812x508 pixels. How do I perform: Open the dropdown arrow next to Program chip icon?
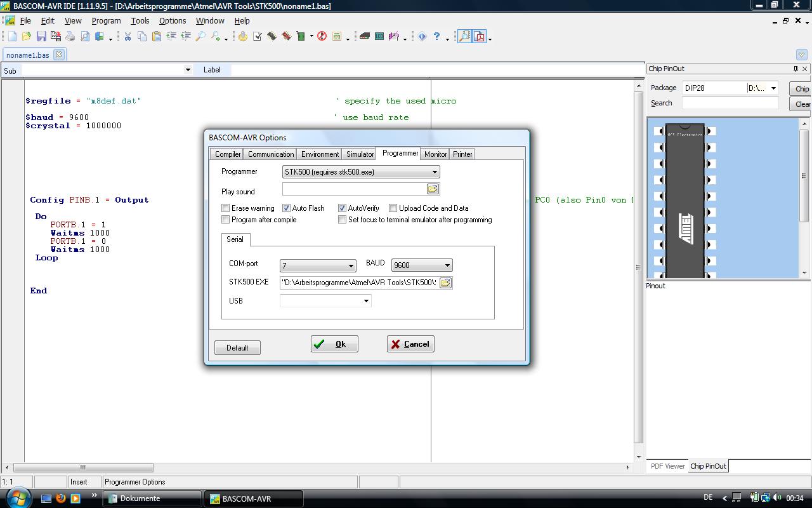pos(311,37)
